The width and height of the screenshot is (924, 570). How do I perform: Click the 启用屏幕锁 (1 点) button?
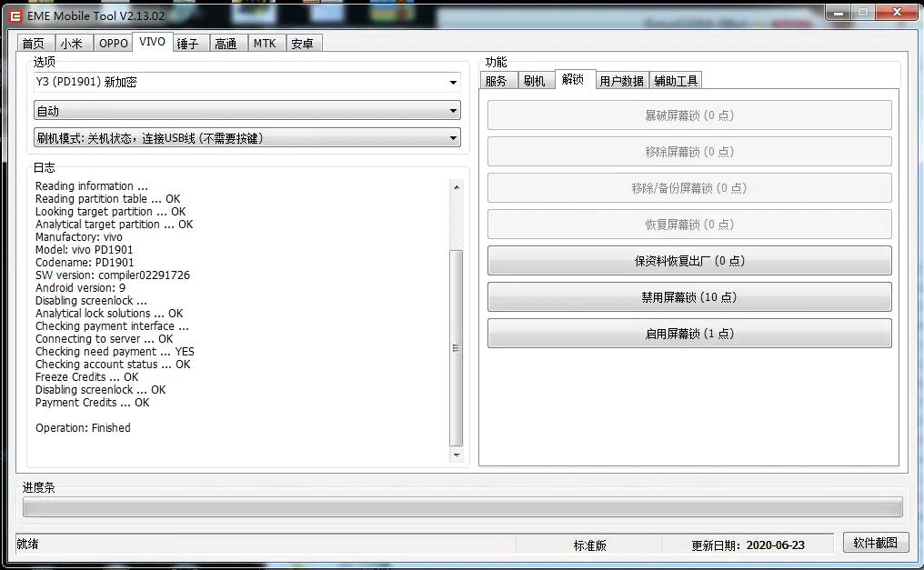pyautogui.click(x=689, y=334)
